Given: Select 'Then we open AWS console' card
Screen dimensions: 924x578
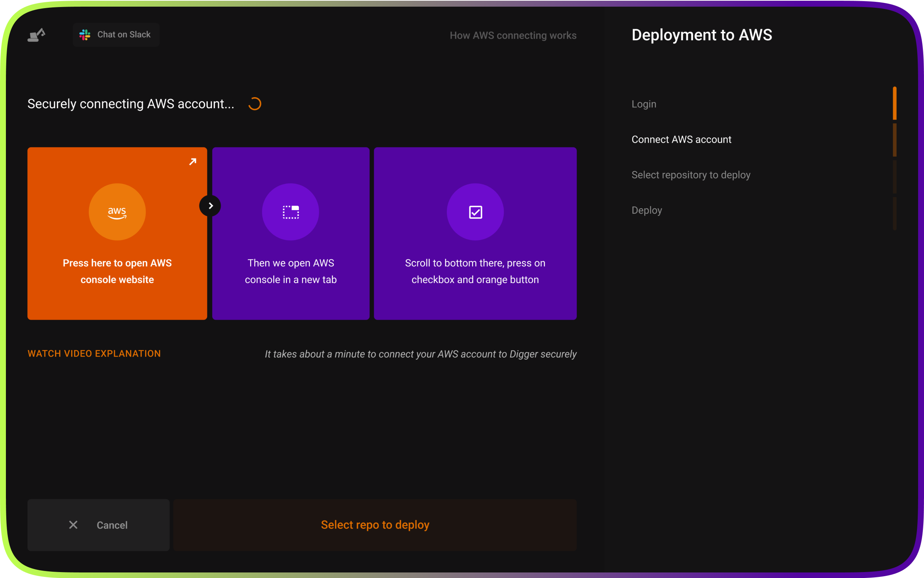Looking at the screenshot, I should pyautogui.click(x=290, y=233).
